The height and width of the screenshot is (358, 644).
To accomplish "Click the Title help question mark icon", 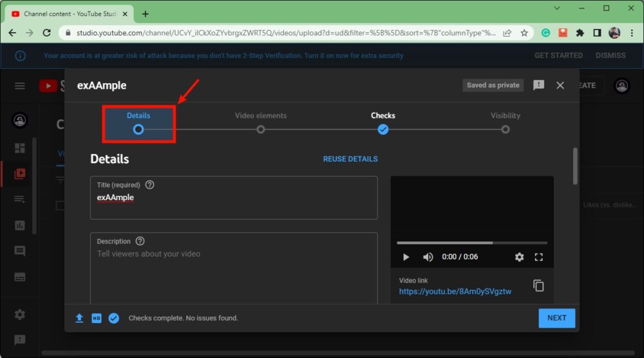I will click(x=150, y=185).
